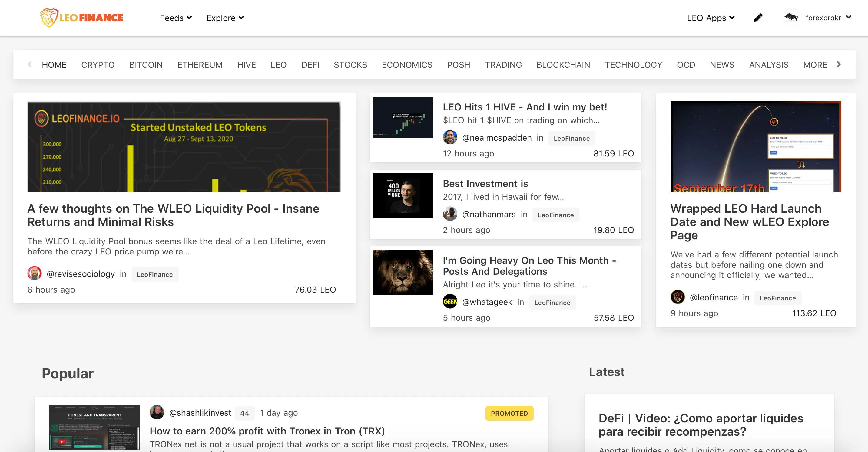Viewport: 868px width, 452px height.
Task: Open the POSH category
Action: point(458,65)
